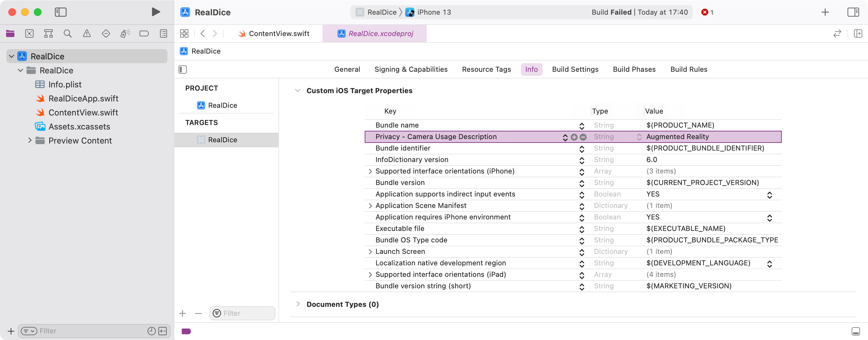Change type of Camera Usage Description
This screenshot has height=340, width=868.
click(639, 137)
